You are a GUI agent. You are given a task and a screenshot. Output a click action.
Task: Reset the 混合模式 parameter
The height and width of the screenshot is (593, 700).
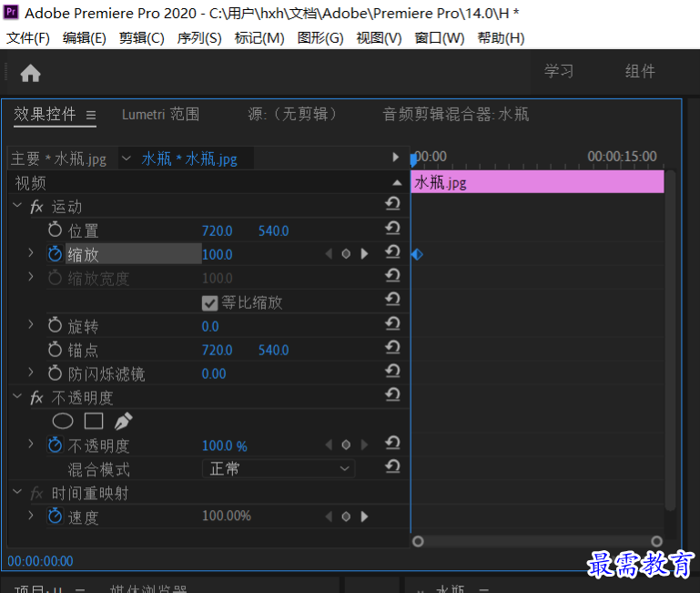(392, 466)
